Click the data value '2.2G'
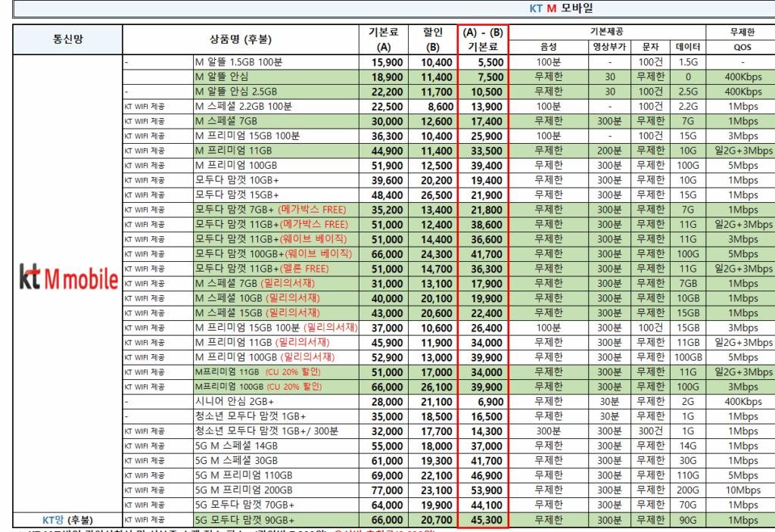 click(x=688, y=107)
